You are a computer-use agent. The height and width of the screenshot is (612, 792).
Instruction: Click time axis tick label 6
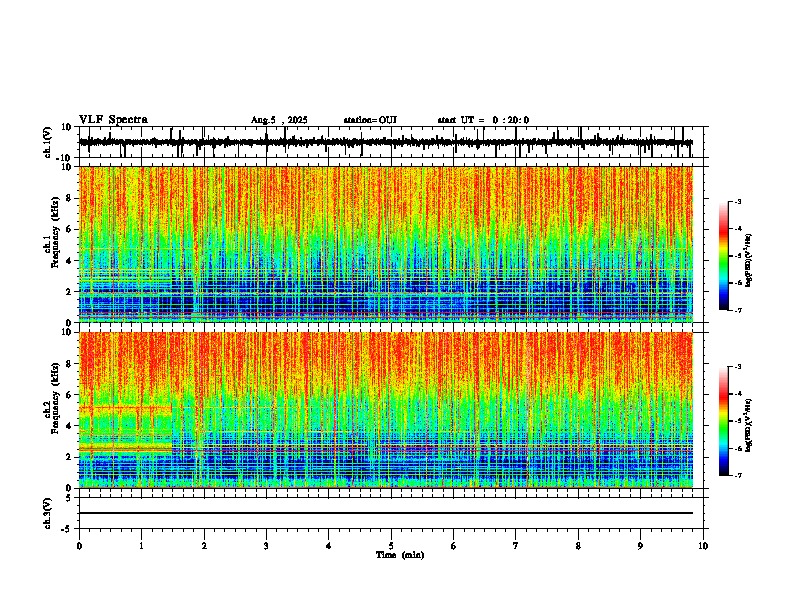pos(454,546)
